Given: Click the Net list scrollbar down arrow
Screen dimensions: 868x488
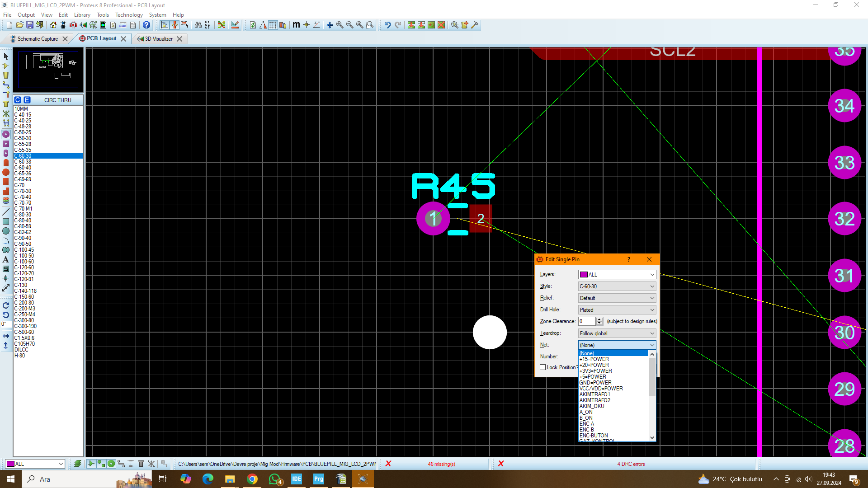Looking at the screenshot, I should pos(652,437).
